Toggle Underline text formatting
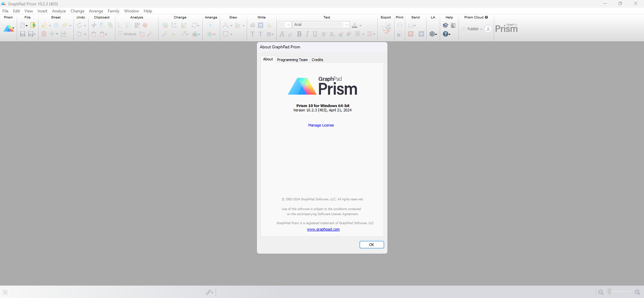This screenshot has height=298, width=644. 315,34
